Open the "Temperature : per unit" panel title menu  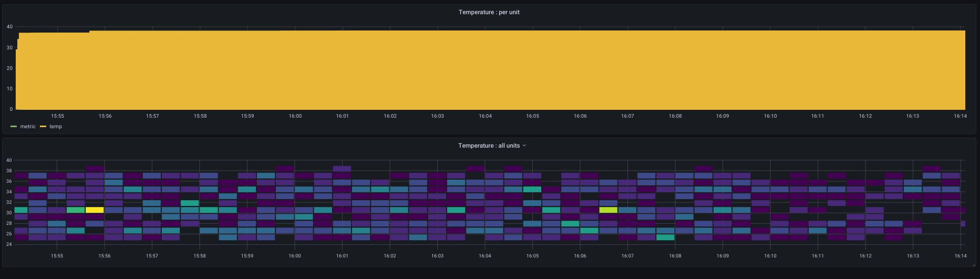click(x=489, y=12)
